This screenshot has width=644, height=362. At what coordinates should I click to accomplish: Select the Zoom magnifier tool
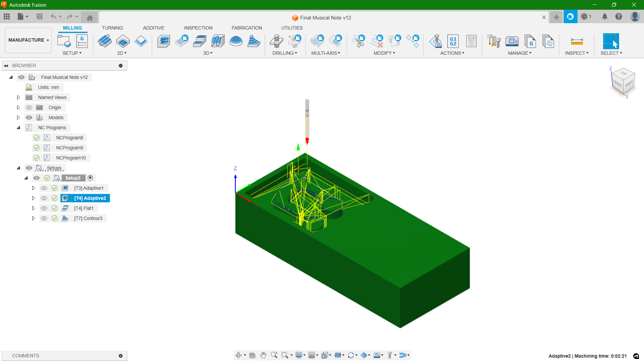click(x=274, y=355)
